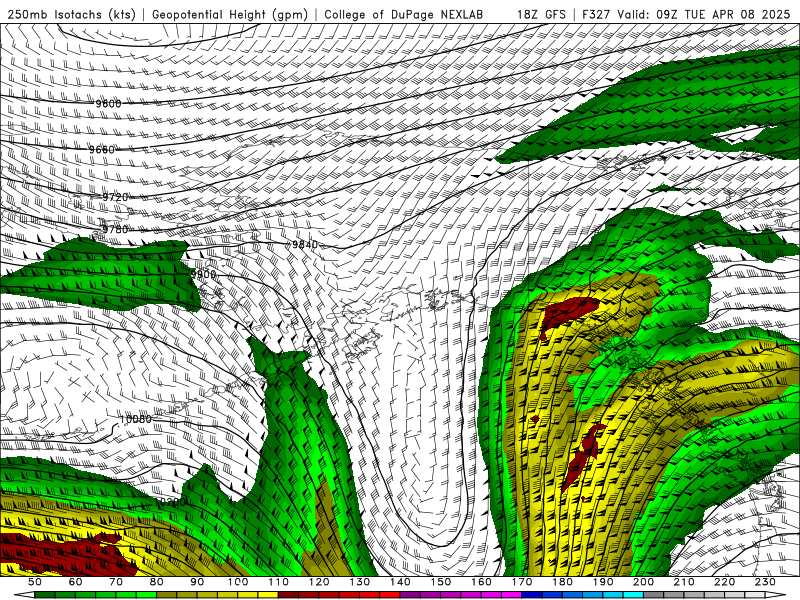Select the pink magenta swatch just before 170

512,595
